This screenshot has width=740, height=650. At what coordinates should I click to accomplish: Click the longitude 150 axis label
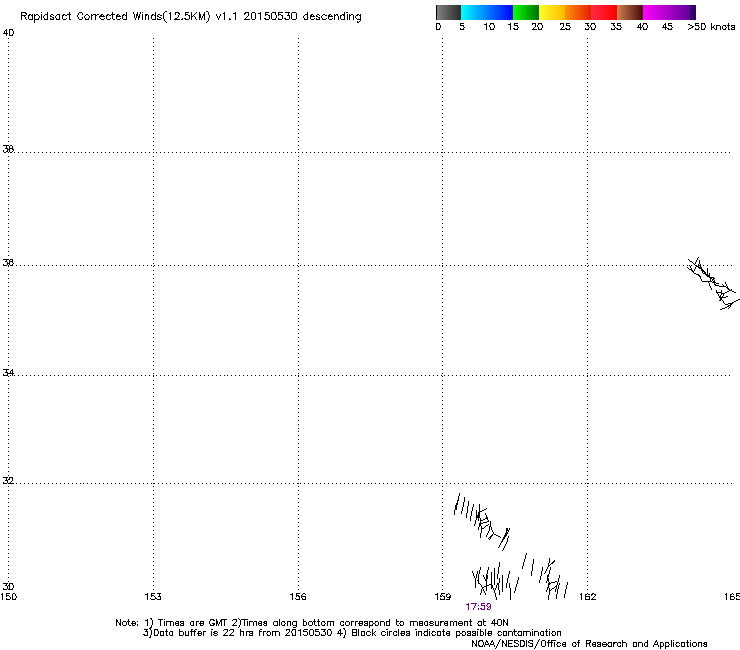tap(9, 597)
